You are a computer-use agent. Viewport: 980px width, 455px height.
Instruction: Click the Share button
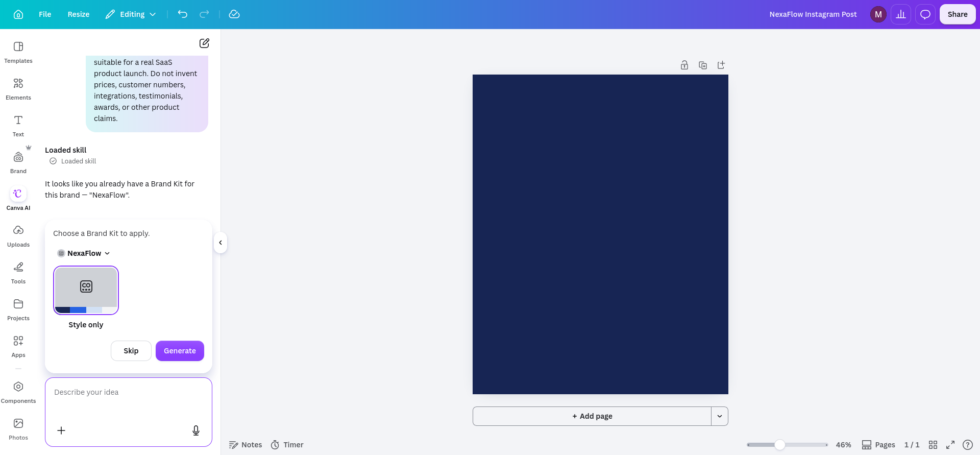click(x=958, y=14)
